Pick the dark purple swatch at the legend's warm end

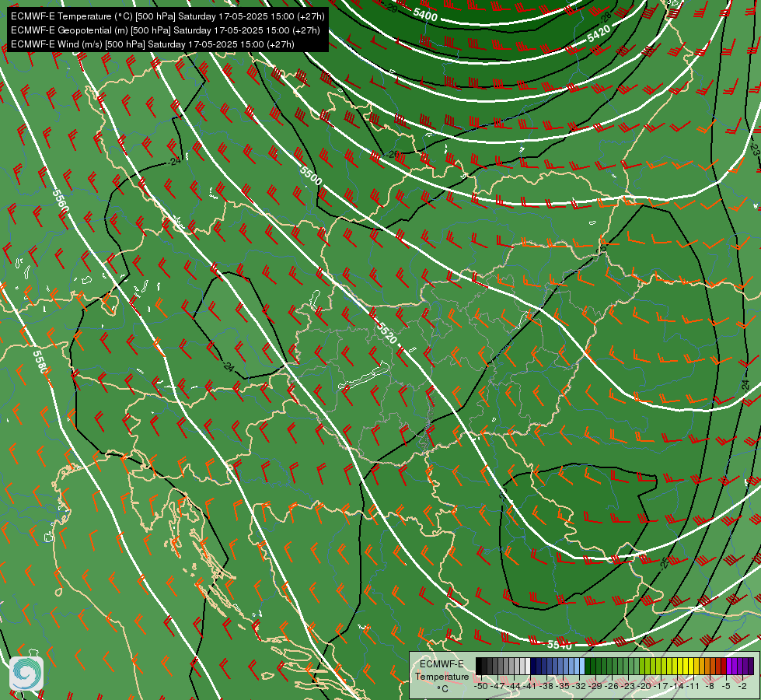(751, 666)
